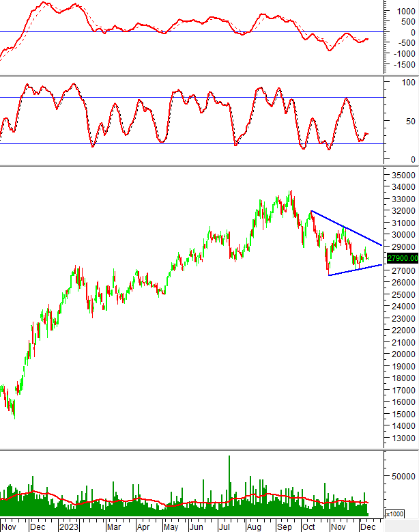Select the upper descending blue trendline
The height and width of the screenshot is (532, 419).
tap(347, 228)
